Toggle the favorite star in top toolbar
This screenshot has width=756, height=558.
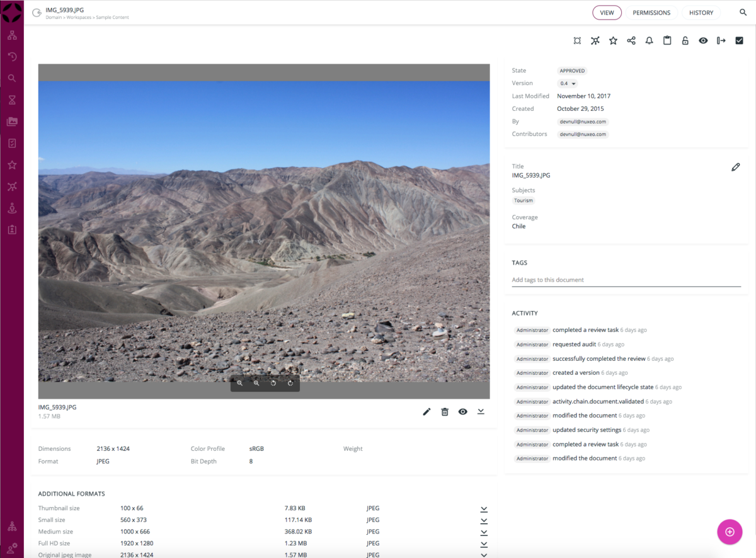tap(613, 41)
